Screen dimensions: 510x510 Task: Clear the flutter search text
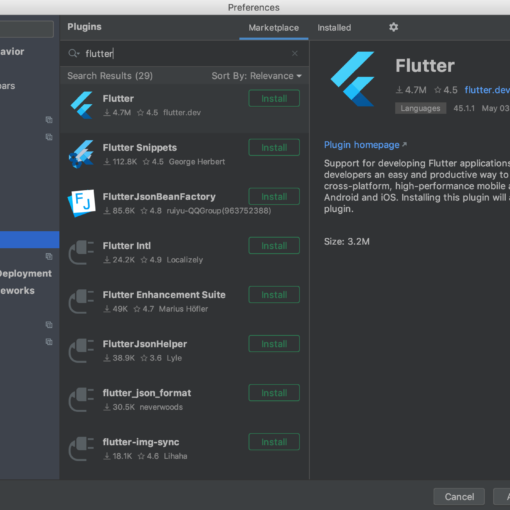tap(295, 53)
